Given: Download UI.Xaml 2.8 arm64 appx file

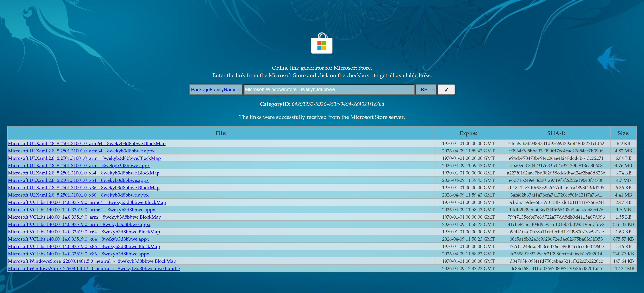Looking at the screenshot, I should coord(81,151).
